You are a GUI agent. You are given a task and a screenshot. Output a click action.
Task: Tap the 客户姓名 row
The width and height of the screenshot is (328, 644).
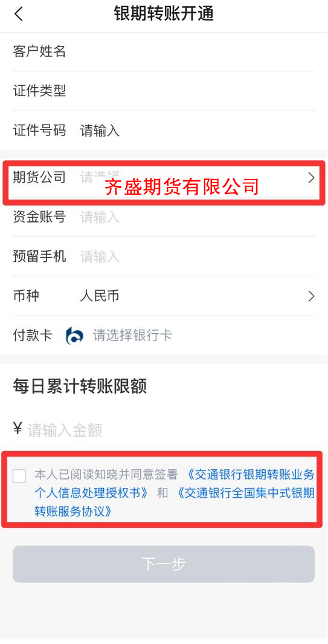point(164,52)
